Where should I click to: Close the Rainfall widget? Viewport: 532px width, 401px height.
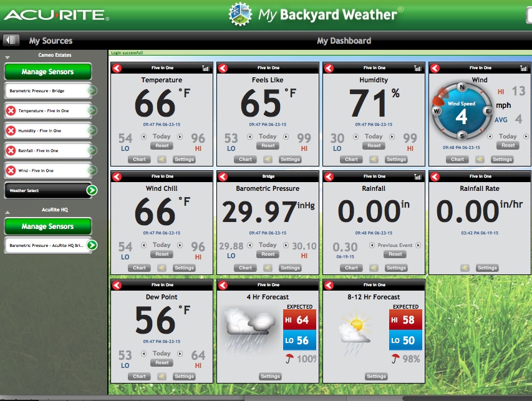(329, 176)
